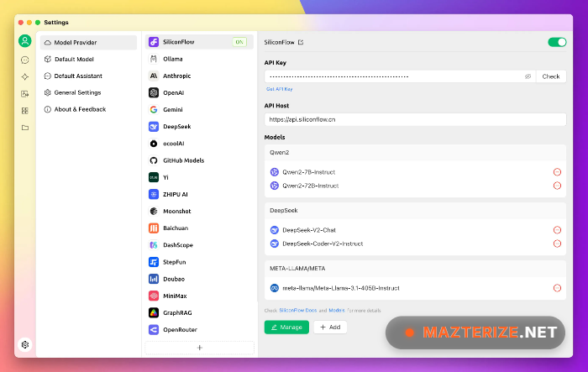Select Doubao provider
Screen dimensions: 588x372
pyautogui.click(x=199, y=279)
